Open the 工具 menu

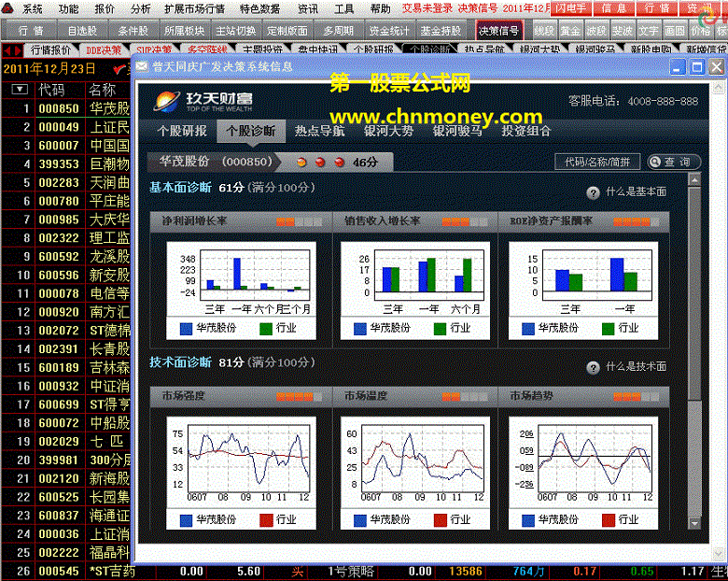[344, 8]
